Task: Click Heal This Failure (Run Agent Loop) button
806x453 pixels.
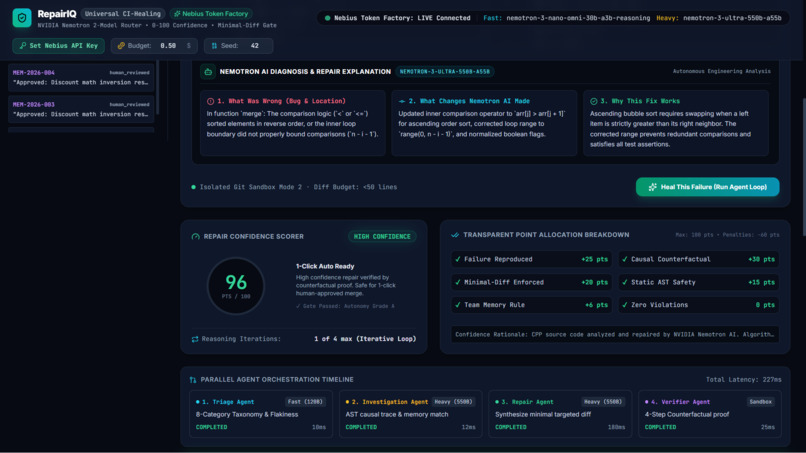Action: [x=707, y=187]
